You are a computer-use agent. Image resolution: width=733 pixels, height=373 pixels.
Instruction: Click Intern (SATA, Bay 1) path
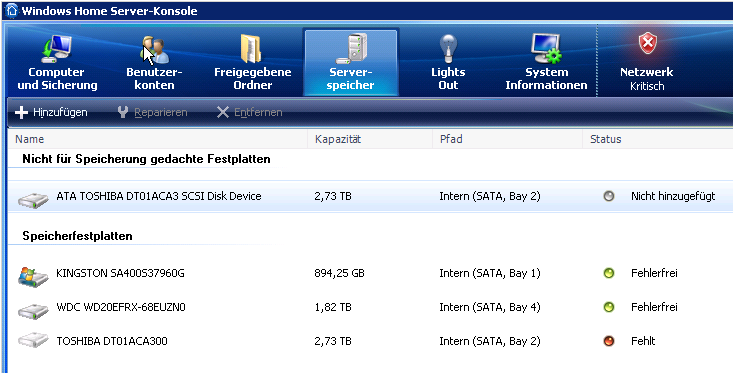coord(490,273)
